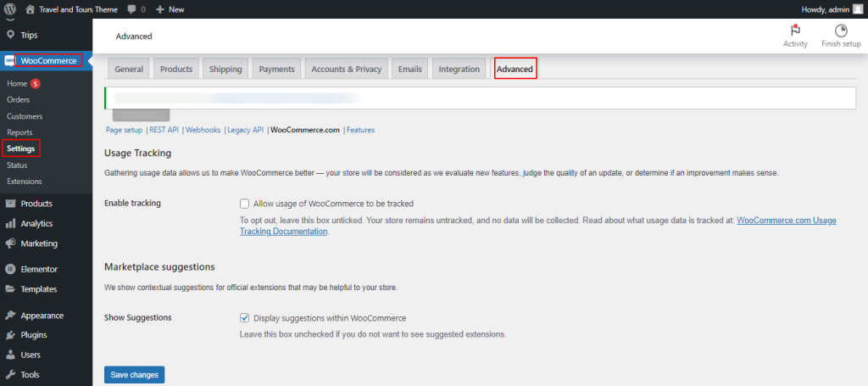Open the + New dropdown
The image size is (868, 386).
click(170, 9)
